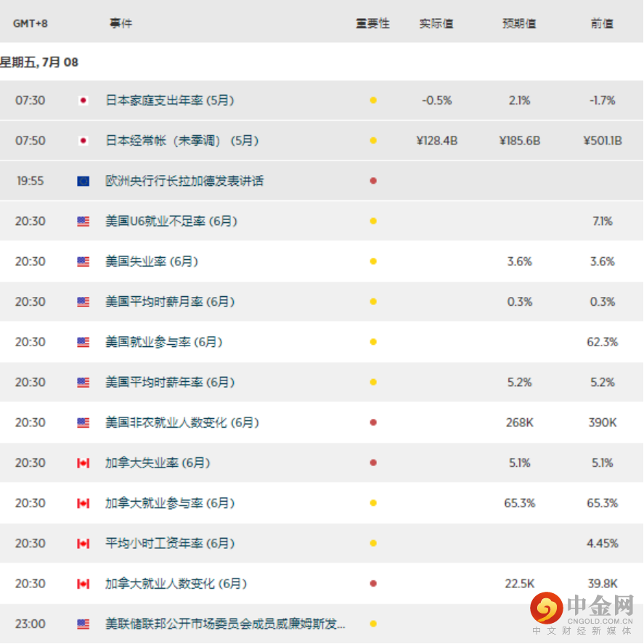Click Canada flag beside 加拿大就业人数变化
Image resolution: width=644 pixels, height=644 pixels.
point(83,583)
